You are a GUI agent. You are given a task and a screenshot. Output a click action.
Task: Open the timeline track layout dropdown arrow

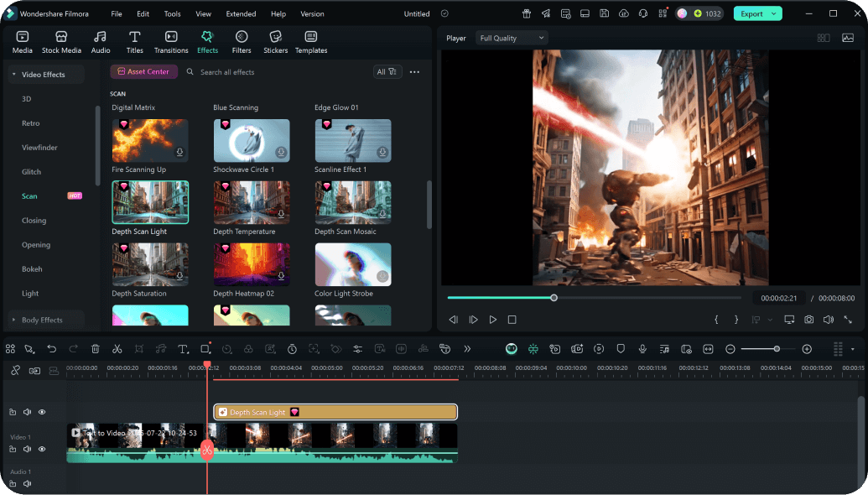853,349
